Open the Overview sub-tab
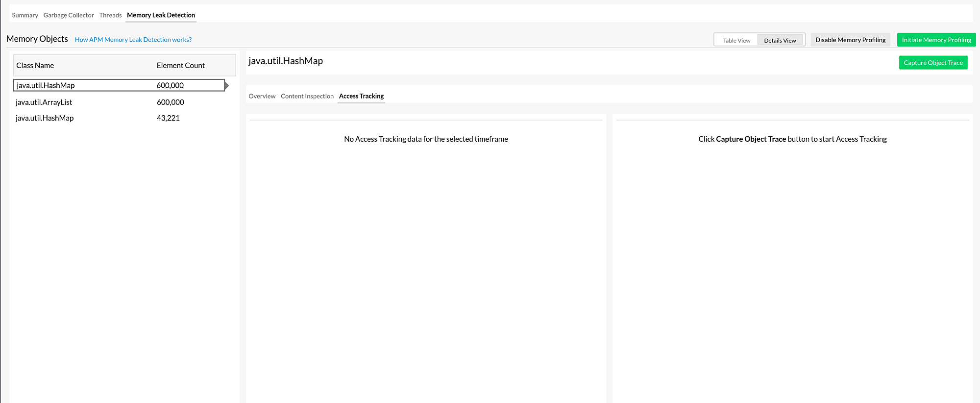Screen dimensions: 980x403 [262, 96]
